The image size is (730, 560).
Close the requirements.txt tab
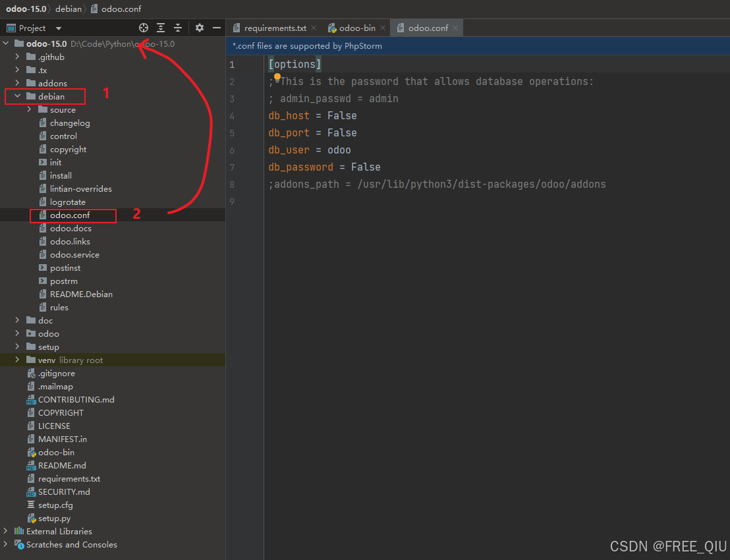click(314, 28)
